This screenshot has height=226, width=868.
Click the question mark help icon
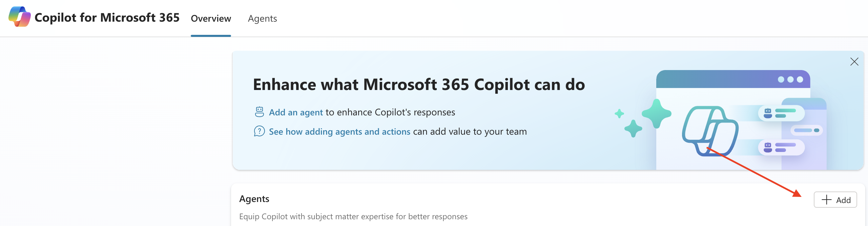260,131
